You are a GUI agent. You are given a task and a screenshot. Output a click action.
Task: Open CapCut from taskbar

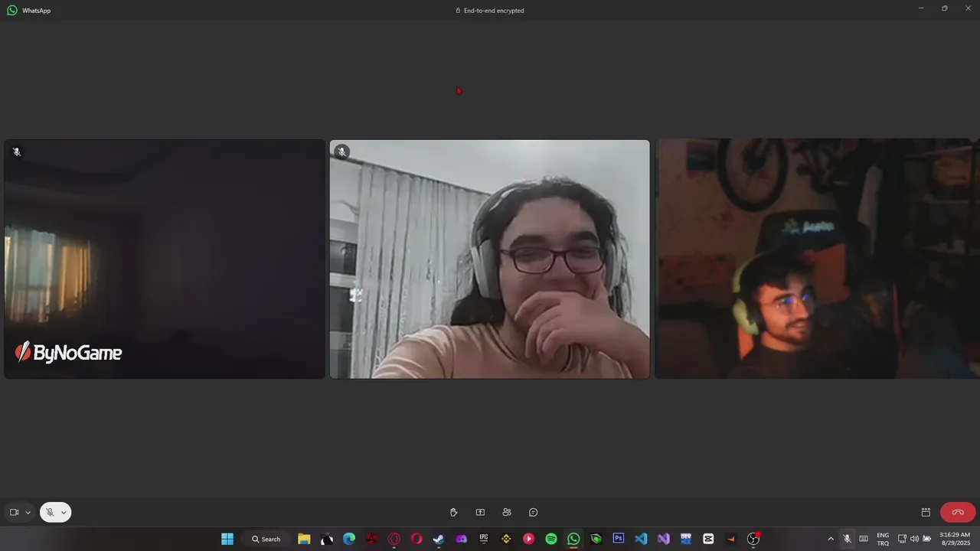pyautogui.click(x=708, y=539)
